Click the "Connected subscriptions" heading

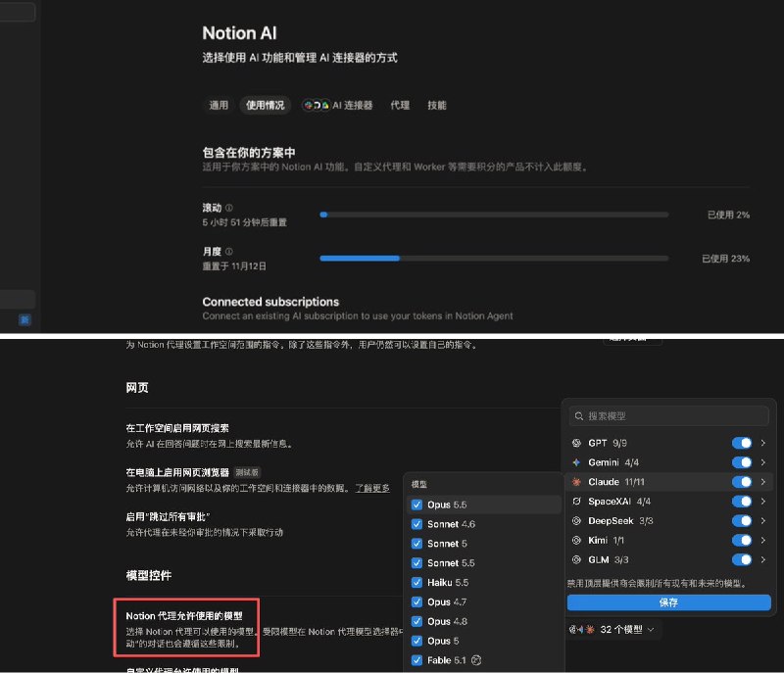[270, 302]
